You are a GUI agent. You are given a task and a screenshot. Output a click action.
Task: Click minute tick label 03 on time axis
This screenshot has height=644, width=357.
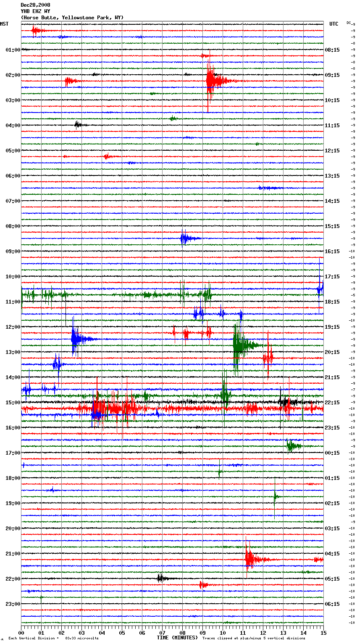(x=81, y=633)
